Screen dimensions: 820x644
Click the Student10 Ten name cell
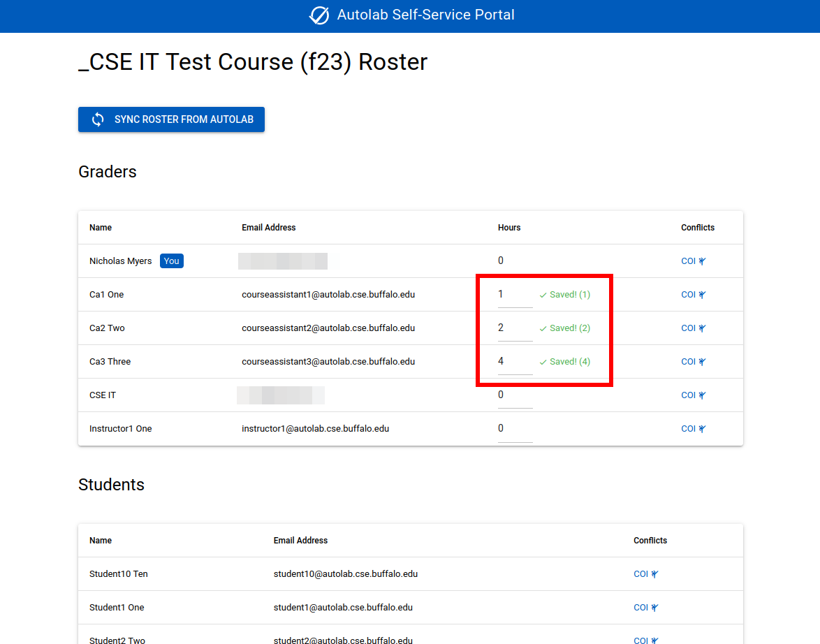(119, 574)
